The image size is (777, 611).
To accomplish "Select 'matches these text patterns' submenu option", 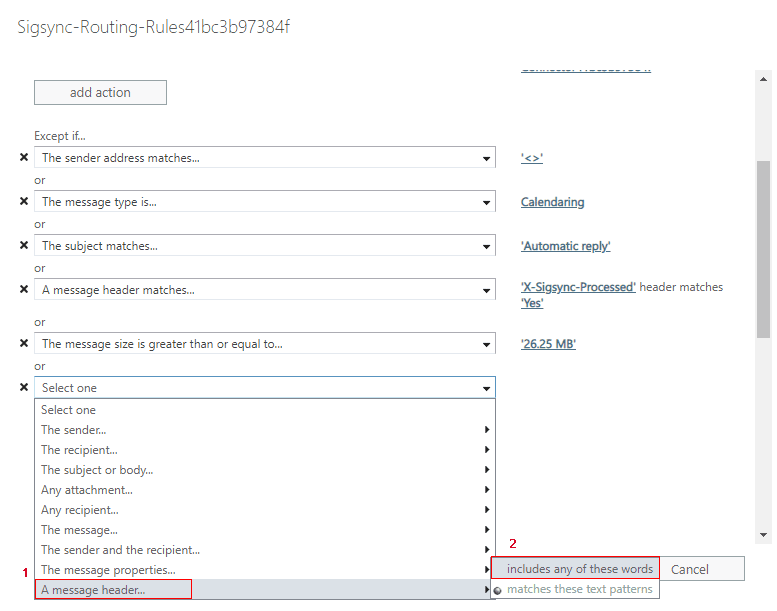I will pyautogui.click(x=579, y=589).
